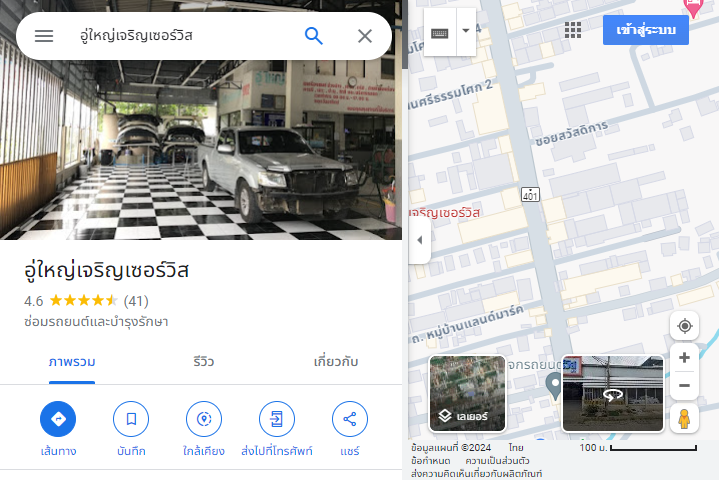Share the place with the แชร์ icon
This screenshot has width=719, height=480.
(x=350, y=419)
